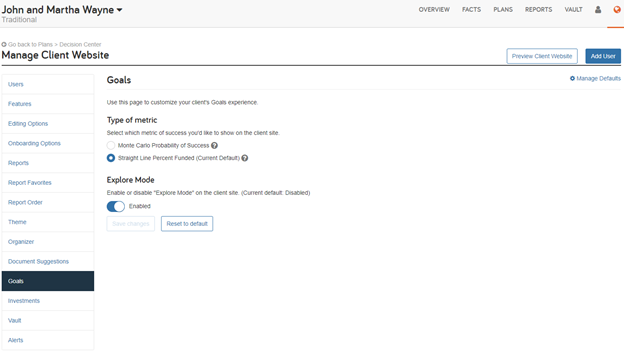
Task: Open the REPORTS top menu
Action: [x=538, y=10]
